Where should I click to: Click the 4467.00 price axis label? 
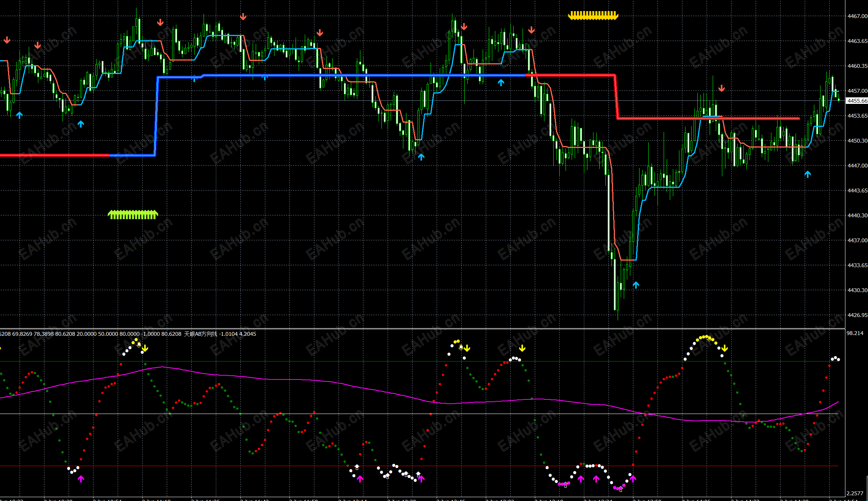coord(857,16)
